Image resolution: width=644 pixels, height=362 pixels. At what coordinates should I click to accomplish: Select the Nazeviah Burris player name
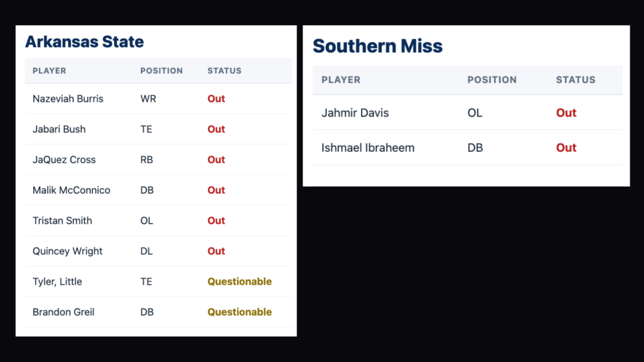68,99
